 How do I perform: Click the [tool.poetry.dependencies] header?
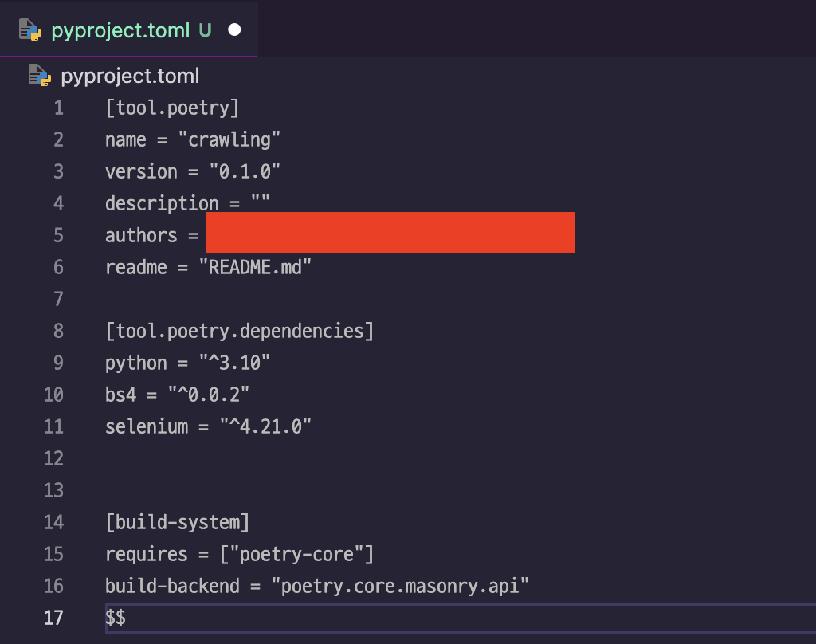239,331
